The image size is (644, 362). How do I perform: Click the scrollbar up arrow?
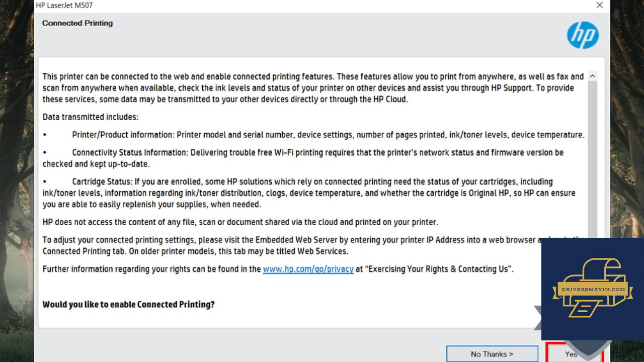[592, 76]
